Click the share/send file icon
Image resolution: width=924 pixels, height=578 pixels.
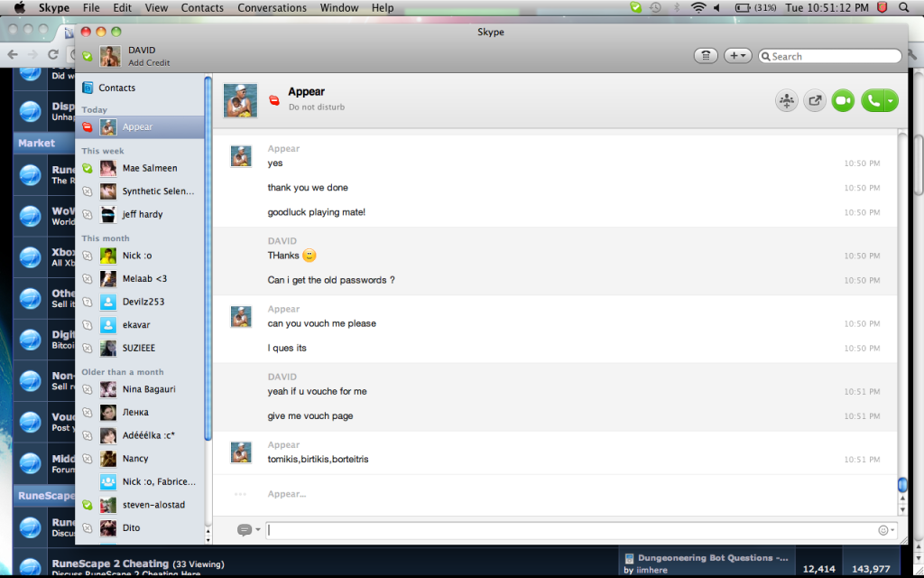point(815,101)
